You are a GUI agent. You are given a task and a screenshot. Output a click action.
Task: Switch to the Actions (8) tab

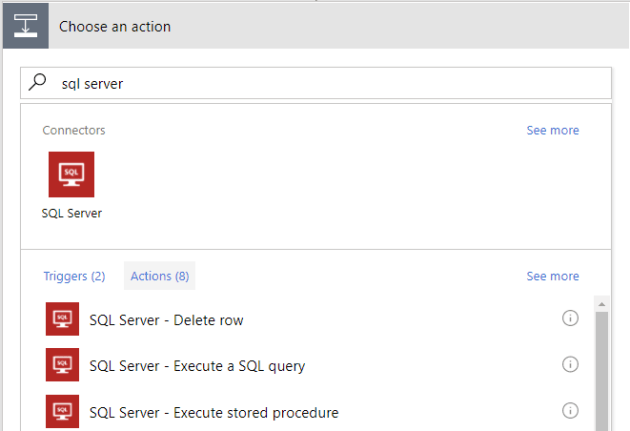[x=159, y=276]
